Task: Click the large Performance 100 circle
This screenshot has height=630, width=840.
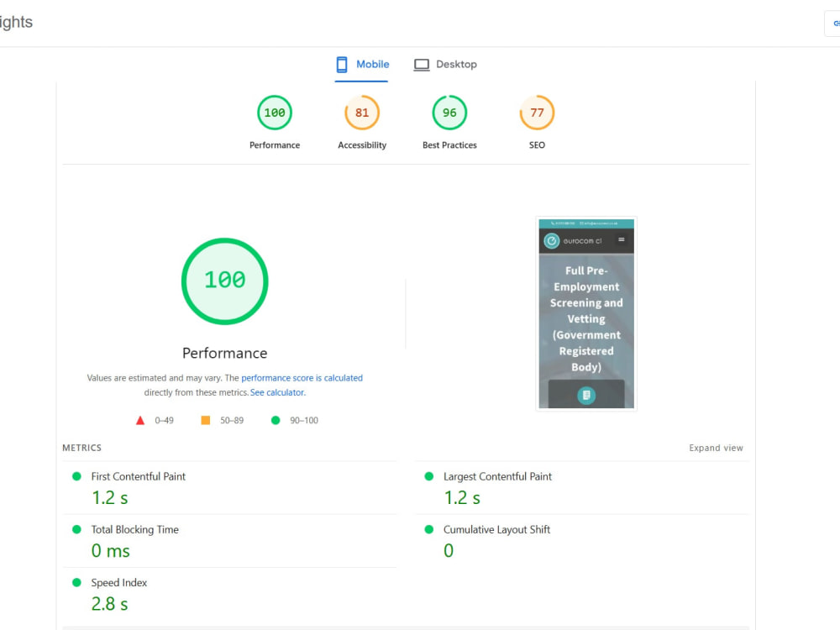Action: (x=225, y=281)
